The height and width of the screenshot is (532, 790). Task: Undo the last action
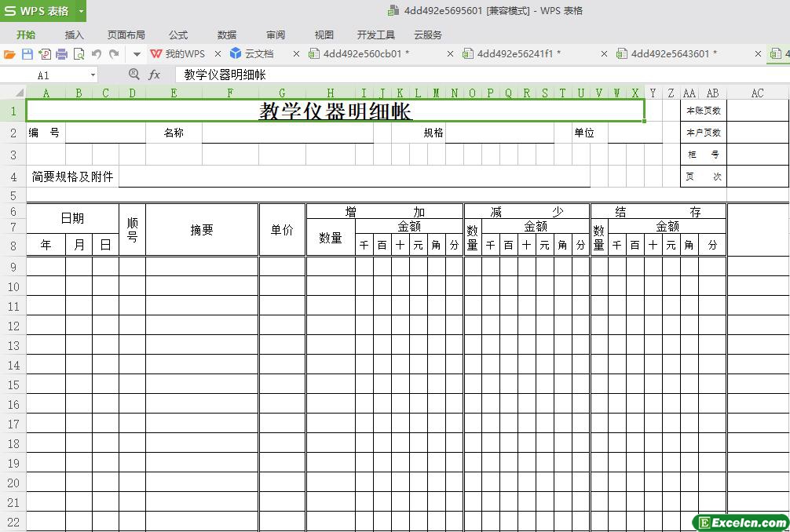click(97, 54)
